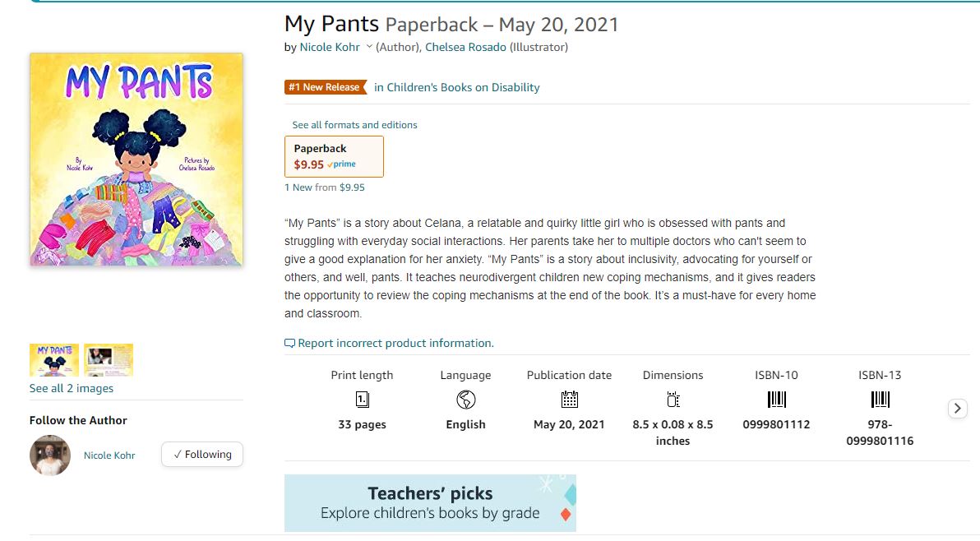Image resolution: width=980 pixels, height=541 pixels.
Task: Toggle the Following status for Nicole Kohr
Action: (202, 454)
